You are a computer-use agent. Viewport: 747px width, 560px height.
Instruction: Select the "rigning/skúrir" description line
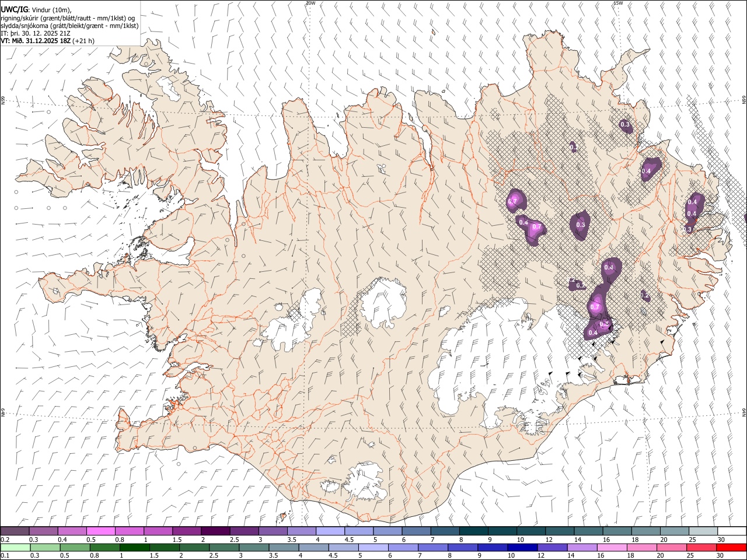pyautogui.click(x=68, y=17)
